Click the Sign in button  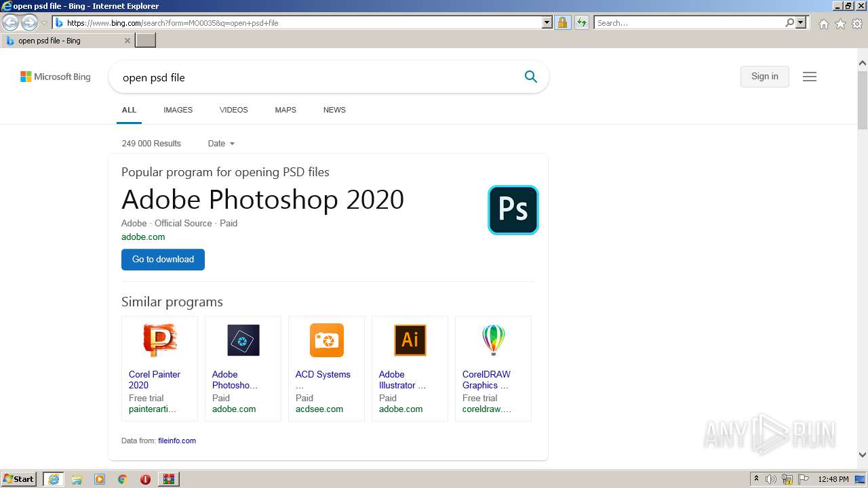point(765,77)
